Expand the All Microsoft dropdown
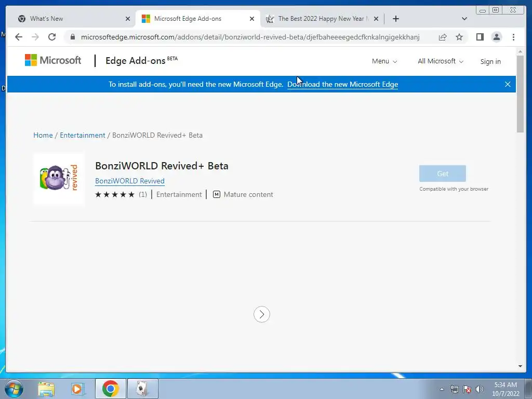This screenshot has width=532, height=399. pyautogui.click(x=440, y=61)
